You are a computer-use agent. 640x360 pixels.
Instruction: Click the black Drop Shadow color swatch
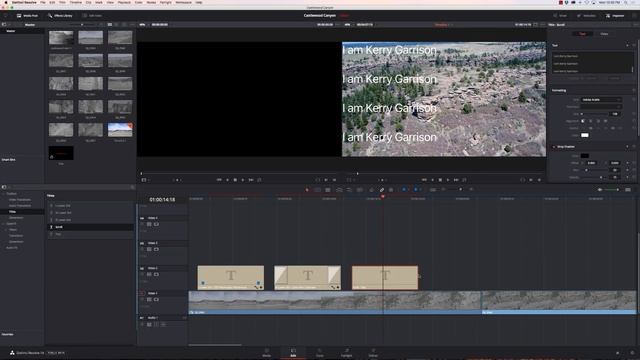tap(584, 156)
